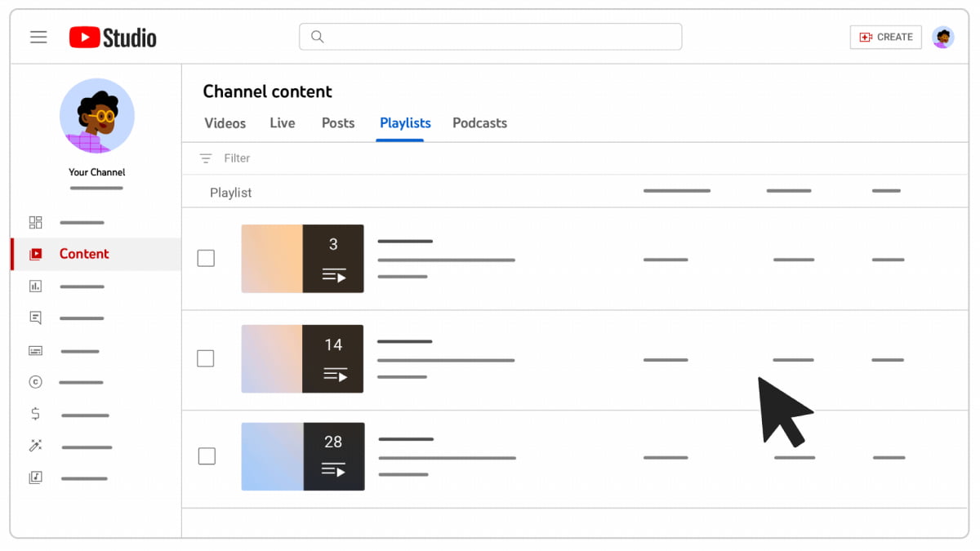
Task: Click the channel avatar in the top bar
Action: 943,37
